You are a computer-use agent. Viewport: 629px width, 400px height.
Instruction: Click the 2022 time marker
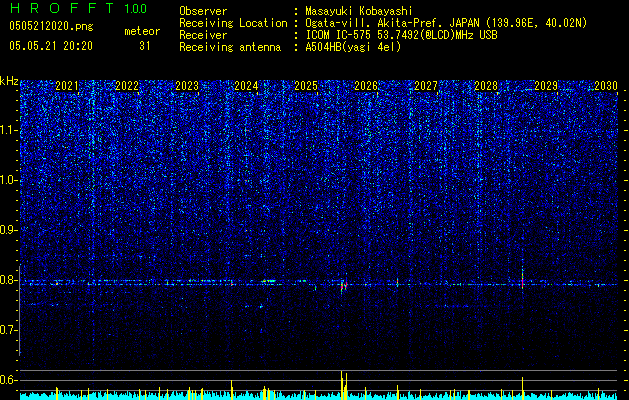[127, 86]
